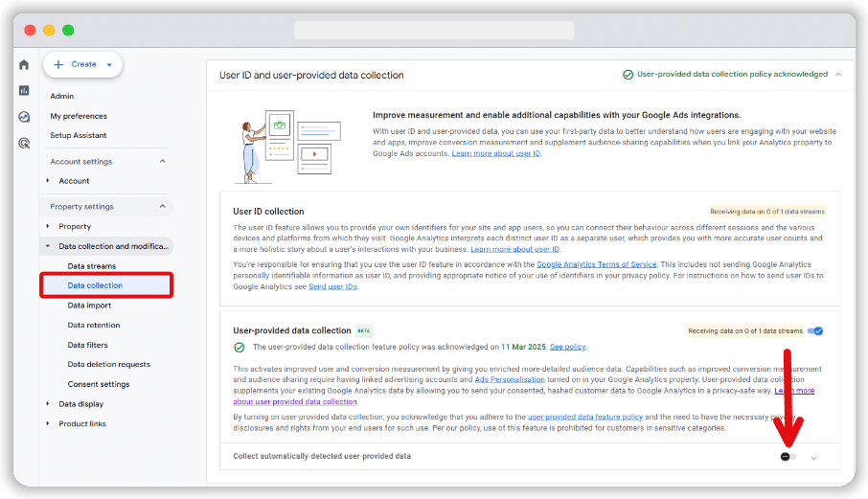The image size is (868, 499).
Task: Click User ID collection data streams status badge
Action: tap(767, 212)
